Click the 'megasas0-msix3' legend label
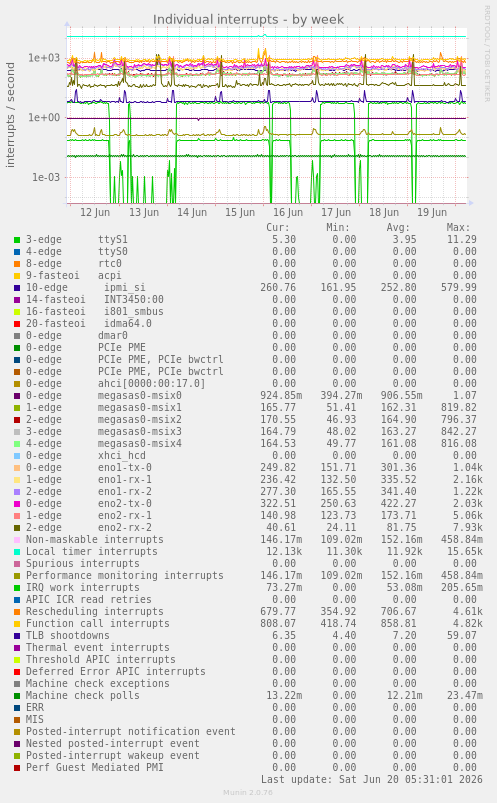The height and width of the screenshot is (803, 497). tap(140, 432)
